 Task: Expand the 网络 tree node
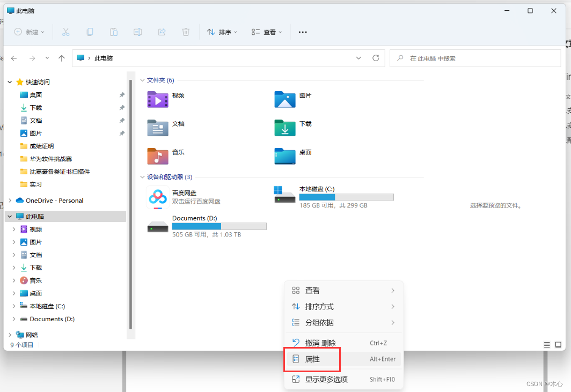tap(10, 335)
